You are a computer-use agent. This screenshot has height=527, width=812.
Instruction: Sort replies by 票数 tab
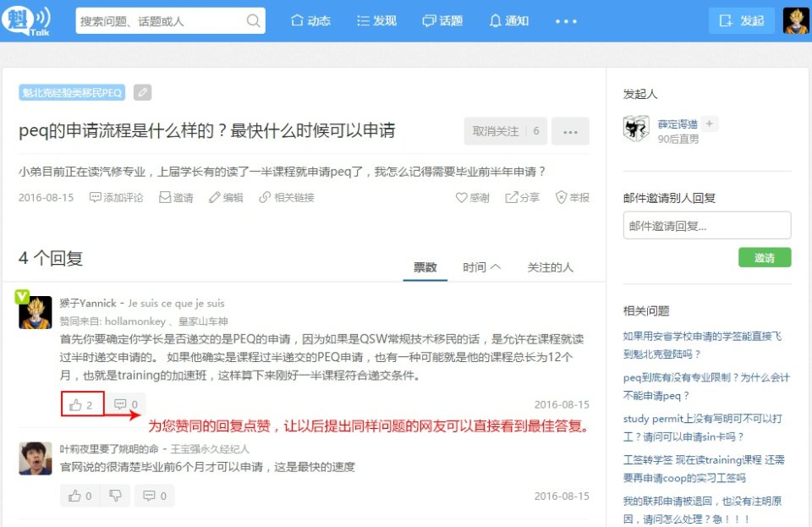click(x=425, y=267)
